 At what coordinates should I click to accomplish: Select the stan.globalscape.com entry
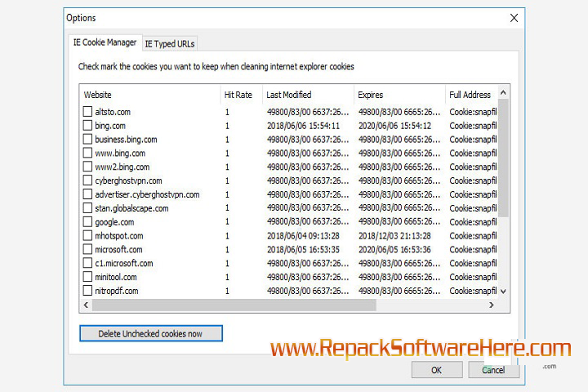(131, 208)
